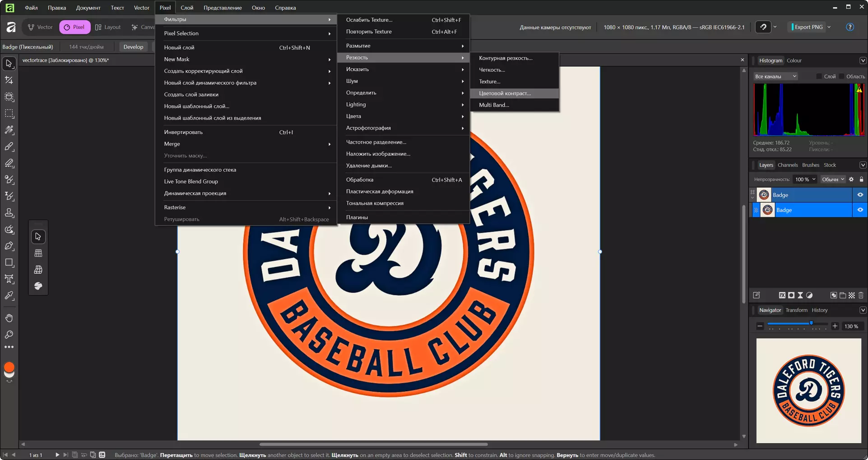Enable the Область checkbox in Histogram
Viewport: 868px width, 460px height.
(841, 76)
